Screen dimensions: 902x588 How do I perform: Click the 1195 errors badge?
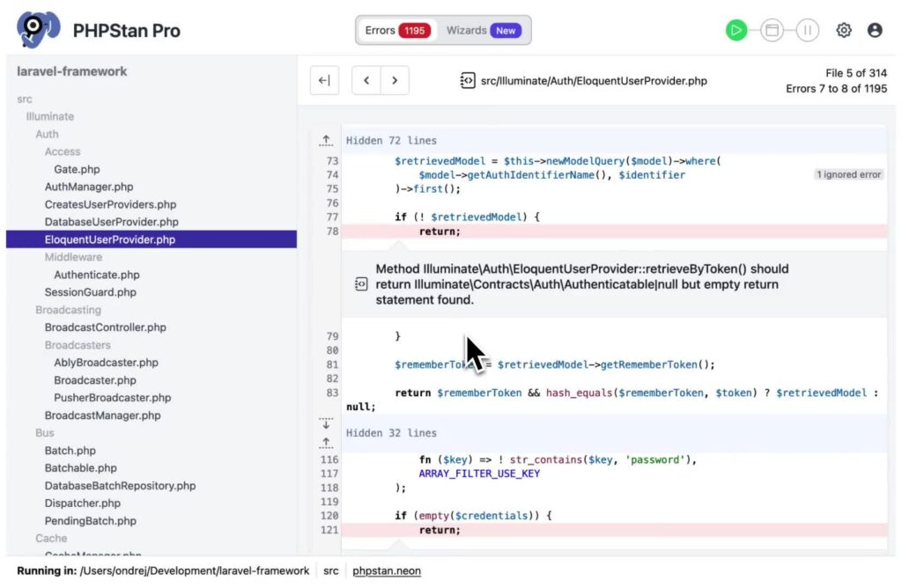414,31
